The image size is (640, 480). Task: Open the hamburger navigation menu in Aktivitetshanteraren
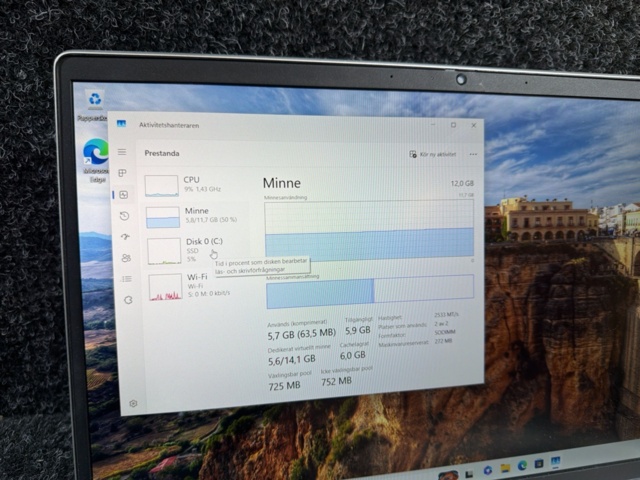(122, 152)
